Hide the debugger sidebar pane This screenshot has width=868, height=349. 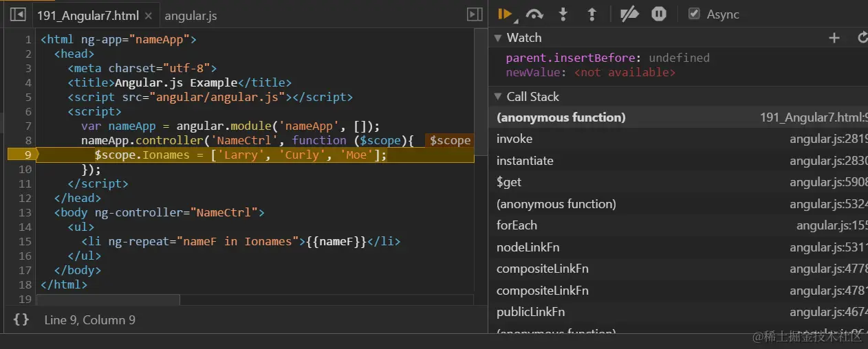tap(475, 14)
